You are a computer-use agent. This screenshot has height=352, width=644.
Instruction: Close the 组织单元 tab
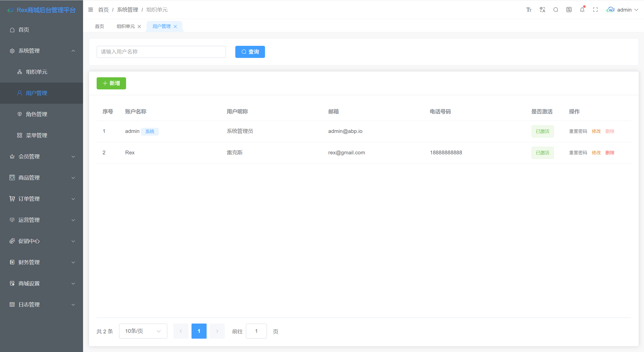pyautogui.click(x=139, y=26)
